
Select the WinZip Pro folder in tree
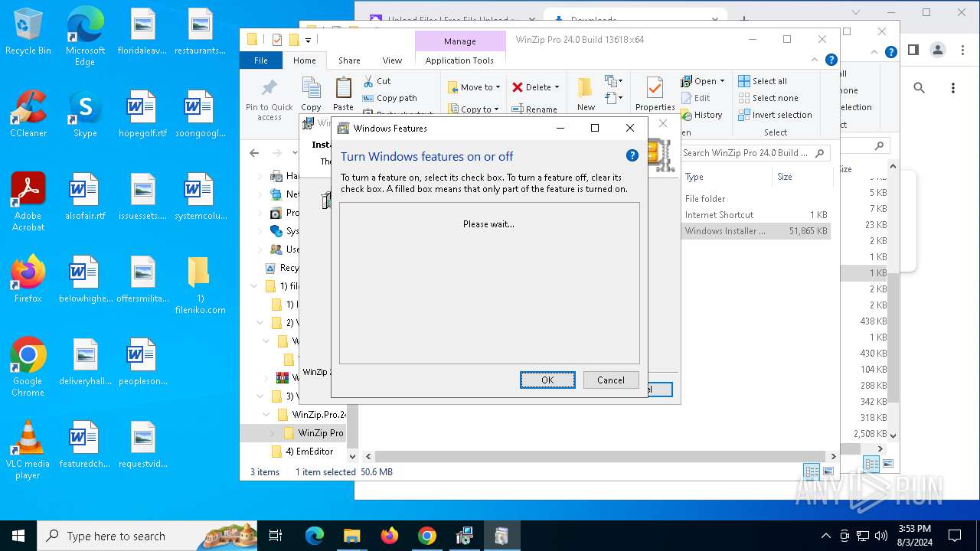pyautogui.click(x=314, y=433)
